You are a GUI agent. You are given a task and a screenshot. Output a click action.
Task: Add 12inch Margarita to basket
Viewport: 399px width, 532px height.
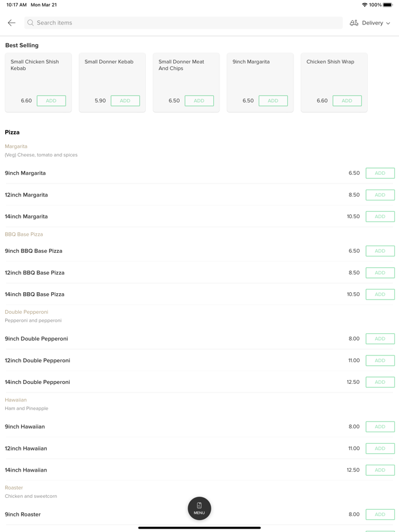pyautogui.click(x=380, y=195)
